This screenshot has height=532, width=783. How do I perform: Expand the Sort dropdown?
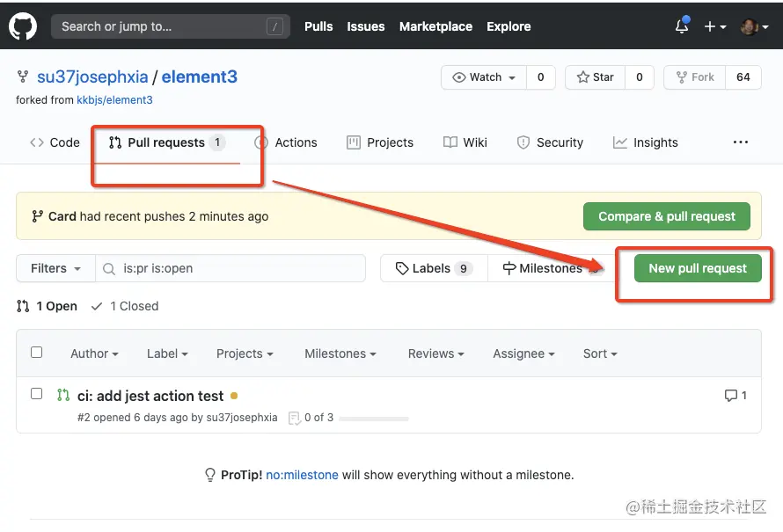600,353
